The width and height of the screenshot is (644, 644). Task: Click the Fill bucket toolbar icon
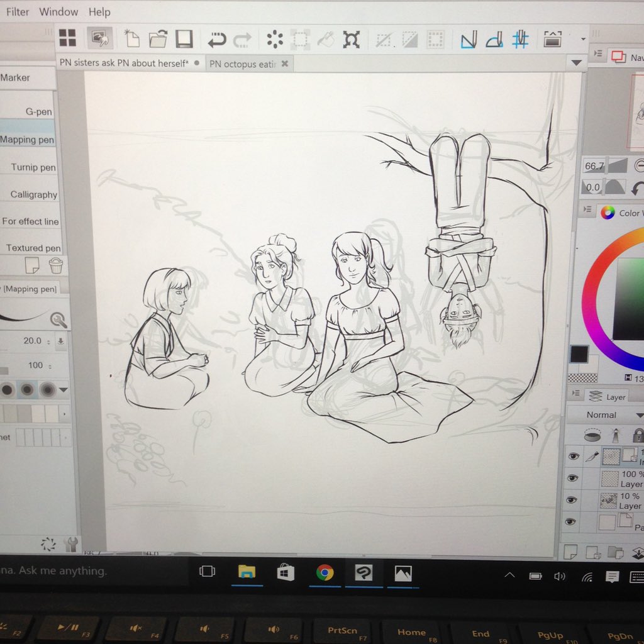click(326, 40)
